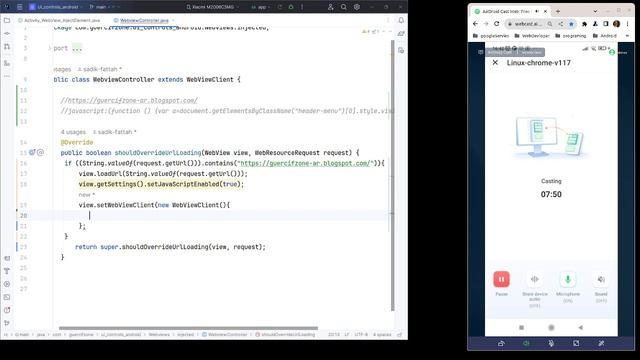
Task: Click the override gutter icon on line 15
Action: [32, 152]
